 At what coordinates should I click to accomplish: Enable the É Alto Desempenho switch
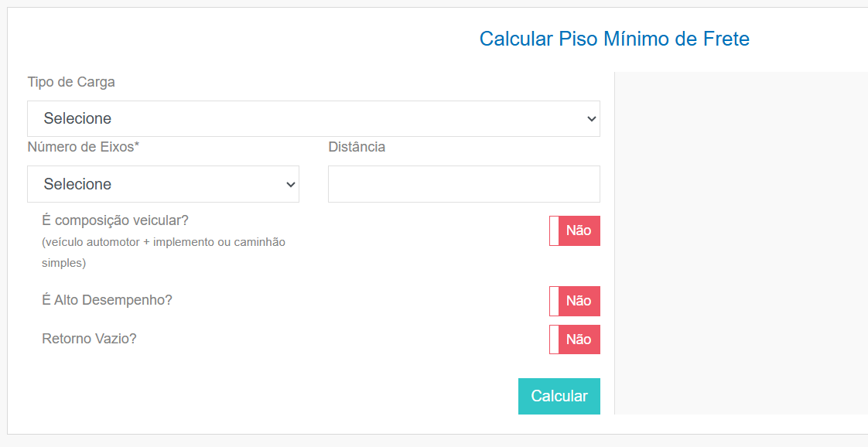coord(575,301)
